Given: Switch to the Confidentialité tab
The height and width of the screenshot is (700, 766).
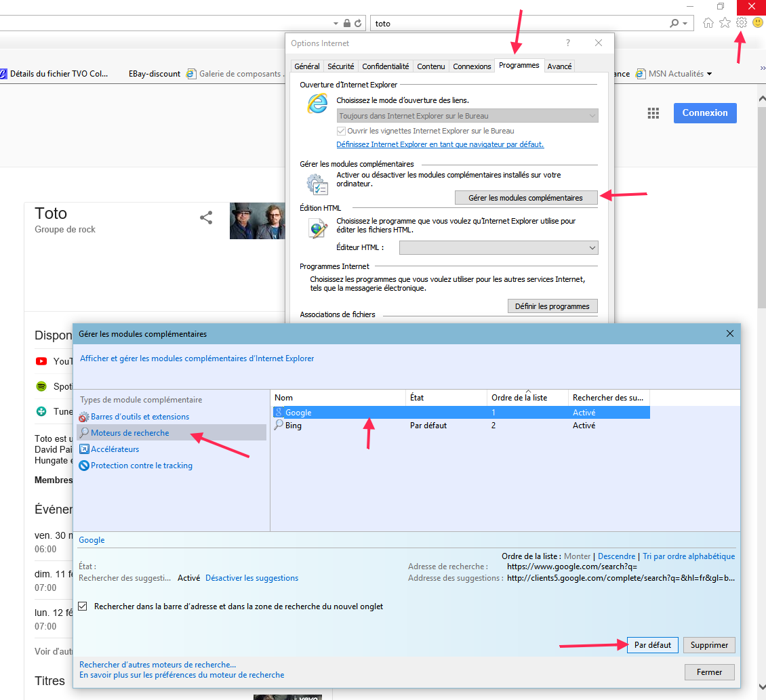Looking at the screenshot, I should [386, 66].
